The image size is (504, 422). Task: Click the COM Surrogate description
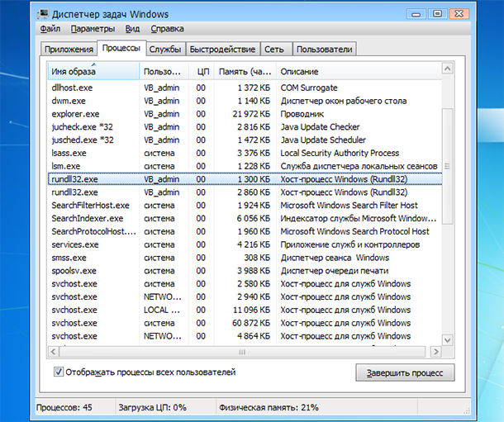[309, 88]
